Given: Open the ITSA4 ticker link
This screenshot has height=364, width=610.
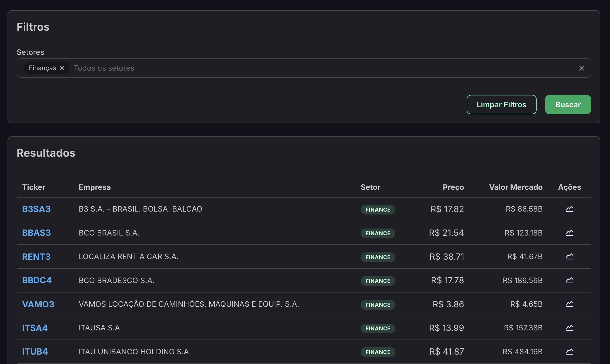Looking at the screenshot, I should point(35,328).
